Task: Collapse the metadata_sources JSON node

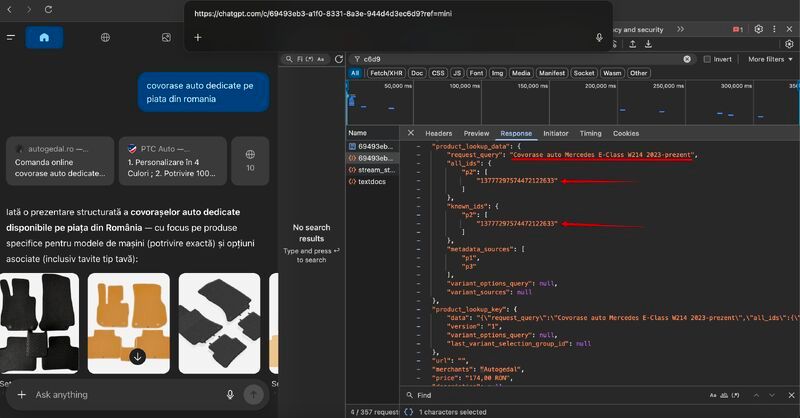Action: click(x=419, y=249)
